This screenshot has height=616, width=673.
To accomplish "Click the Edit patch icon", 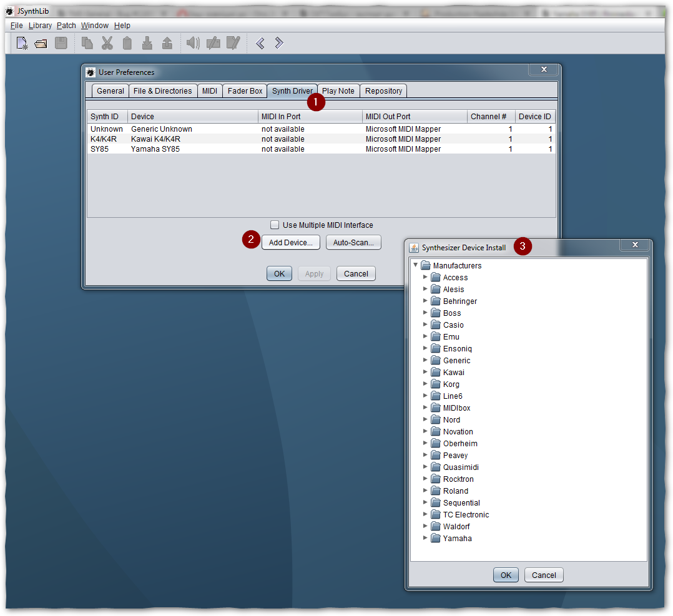I will coord(233,43).
